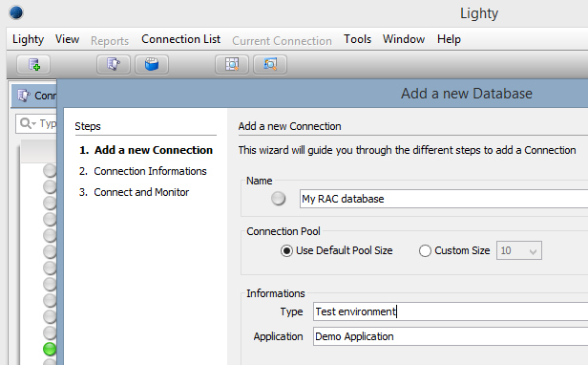Image resolution: width=588 pixels, height=365 pixels.
Task: Open the View menu
Action: pos(67,39)
